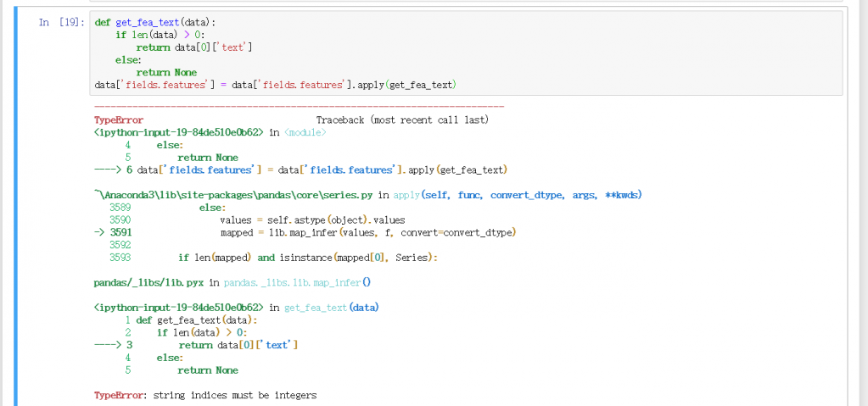Click 'return None' inside the input cell
Image resolution: width=868 pixels, height=406 pixels.
[x=166, y=73]
